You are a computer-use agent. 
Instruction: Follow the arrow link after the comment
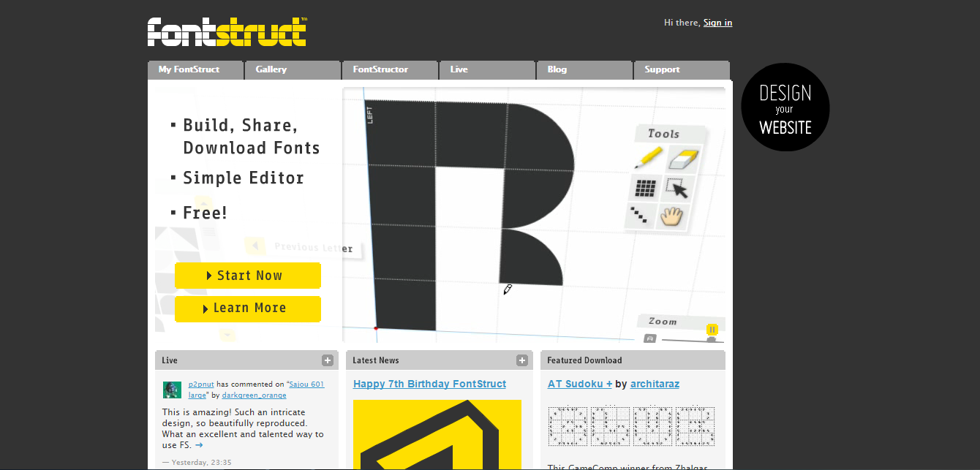(199, 444)
